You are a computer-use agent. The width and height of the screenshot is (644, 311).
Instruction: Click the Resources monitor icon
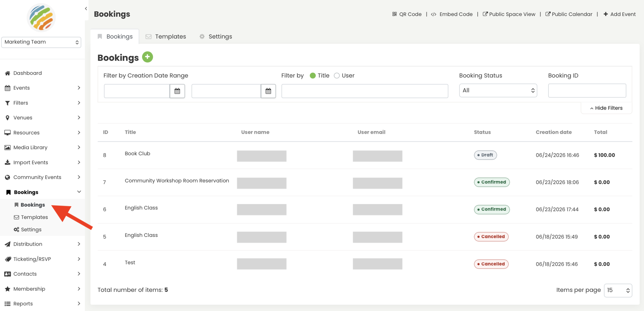(8, 133)
